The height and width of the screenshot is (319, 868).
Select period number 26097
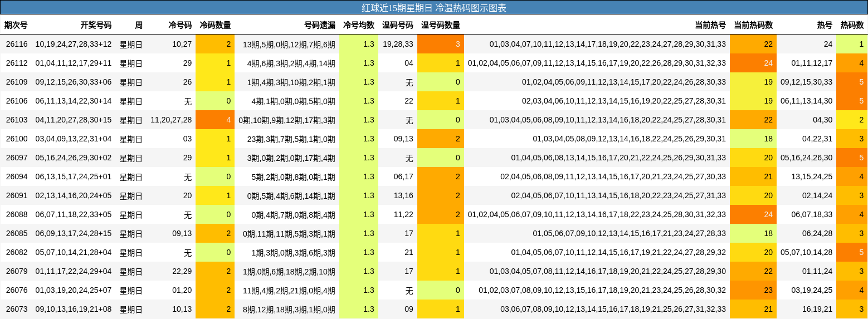17,158
